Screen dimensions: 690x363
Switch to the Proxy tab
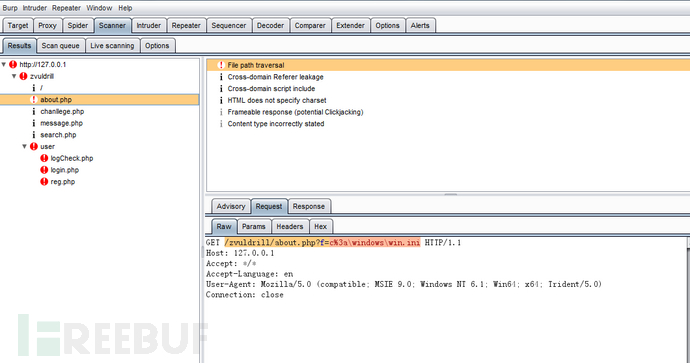pos(47,26)
